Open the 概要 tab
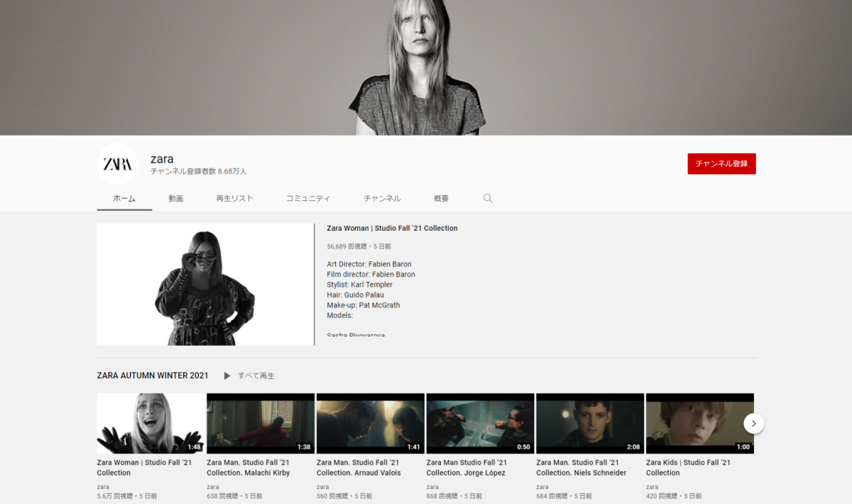 click(x=441, y=199)
